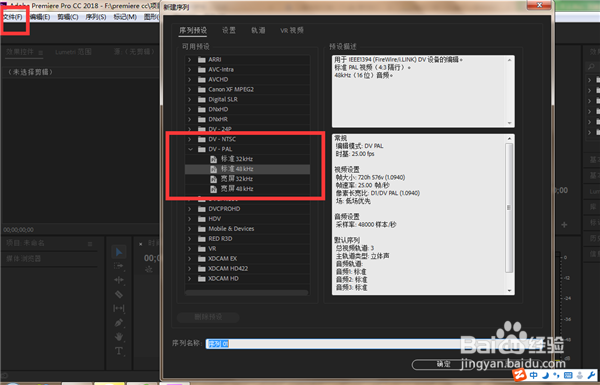This screenshot has height=385, width=600.
Task: Expand the AVC-Intra preset folder
Action: (189, 69)
